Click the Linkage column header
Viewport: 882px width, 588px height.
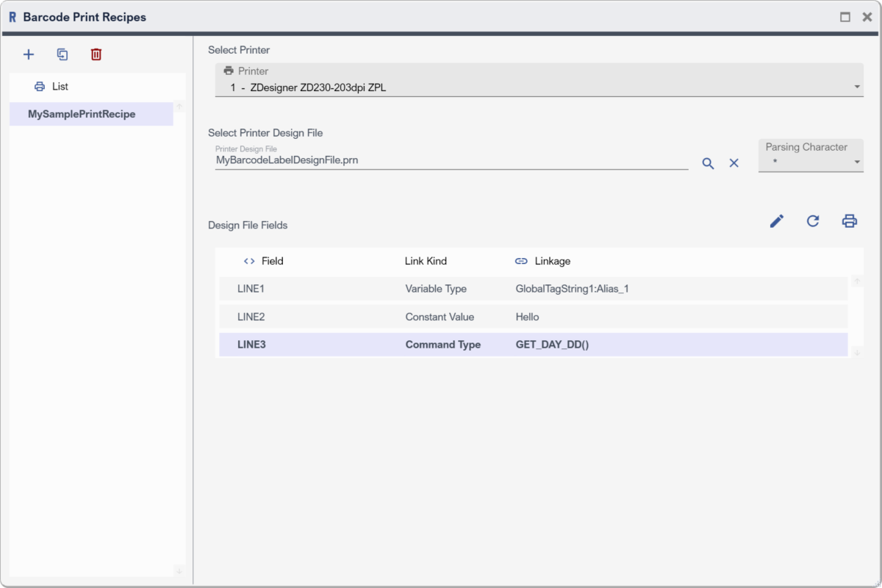click(551, 261)
